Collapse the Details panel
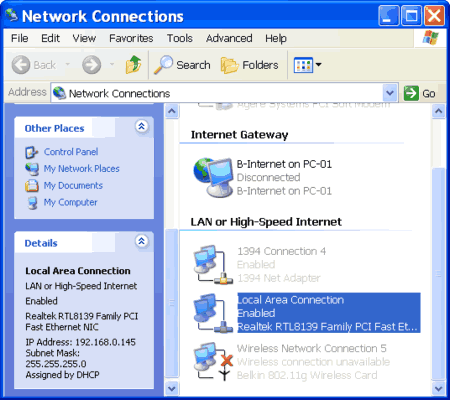The height and width of the screenshot is (400, 450). 142,241
